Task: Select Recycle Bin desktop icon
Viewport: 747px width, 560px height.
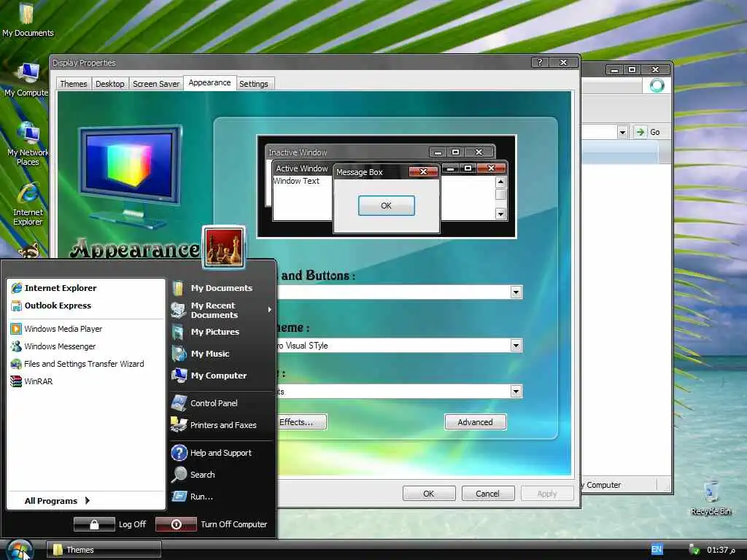Action: [711, 498]
